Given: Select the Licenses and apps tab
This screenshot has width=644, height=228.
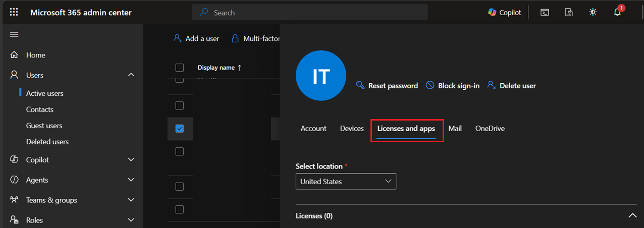Looking at the screenshot, I should click(x=406, y=129).
